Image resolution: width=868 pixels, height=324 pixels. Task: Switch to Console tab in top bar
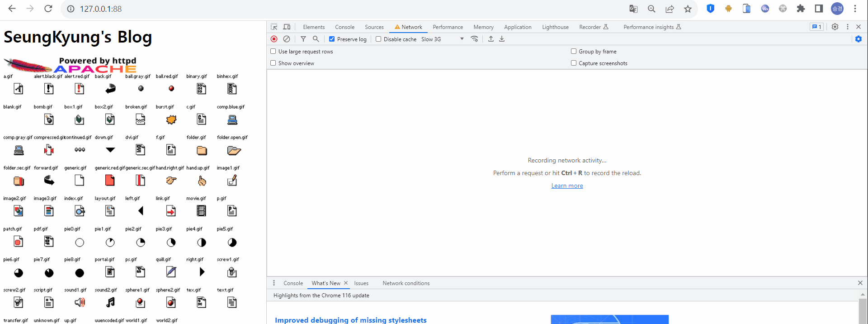[x=344, y=27]
